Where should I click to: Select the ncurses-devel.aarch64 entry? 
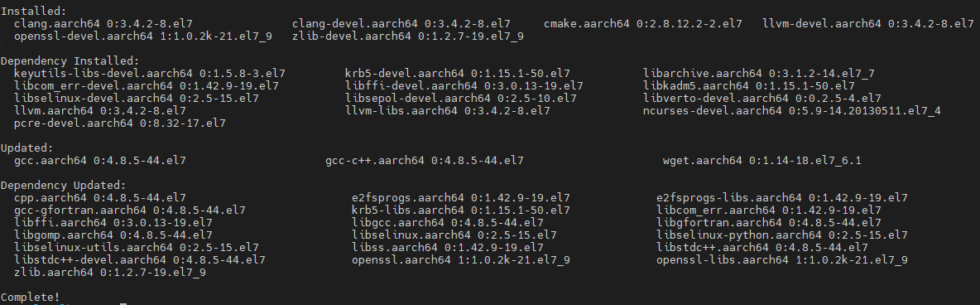(792, 111)
